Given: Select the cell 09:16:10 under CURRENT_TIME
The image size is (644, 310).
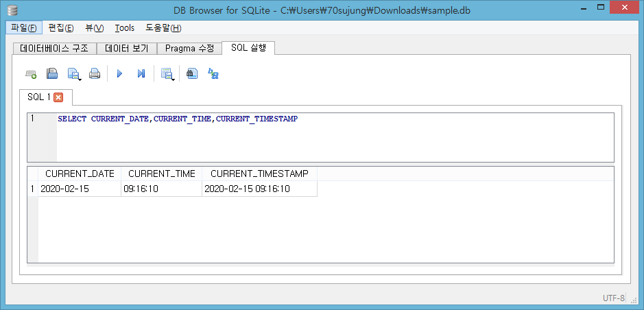Looking at the screenshot, I should click(x=161, y=189).
